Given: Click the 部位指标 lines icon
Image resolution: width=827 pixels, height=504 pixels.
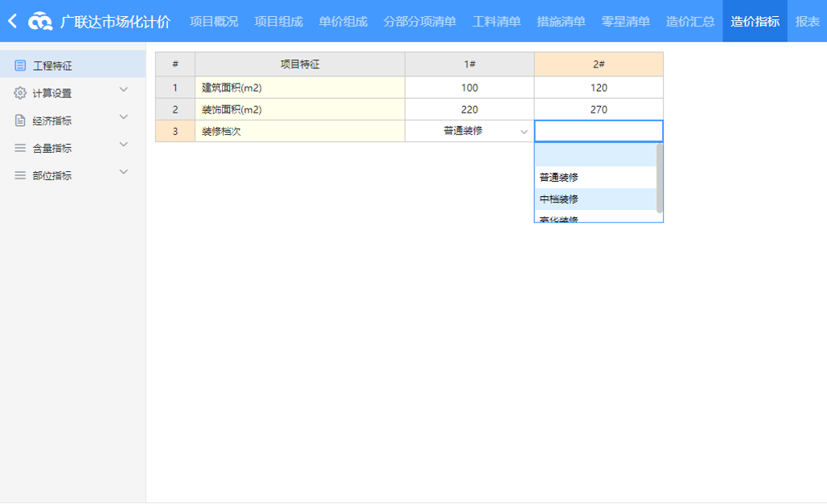Looking at the screenshot, I should [x=20, y=175].
